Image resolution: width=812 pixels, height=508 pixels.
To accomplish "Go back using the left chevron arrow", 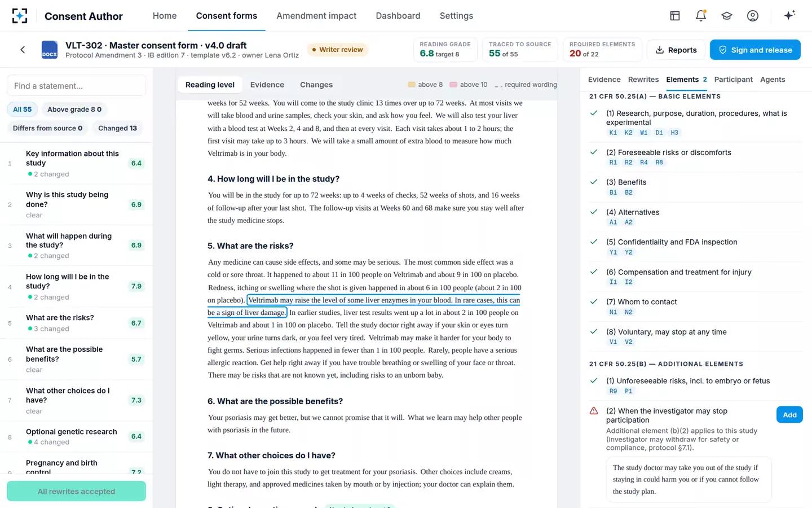I will pyautogui.click(x=23, y=50).
